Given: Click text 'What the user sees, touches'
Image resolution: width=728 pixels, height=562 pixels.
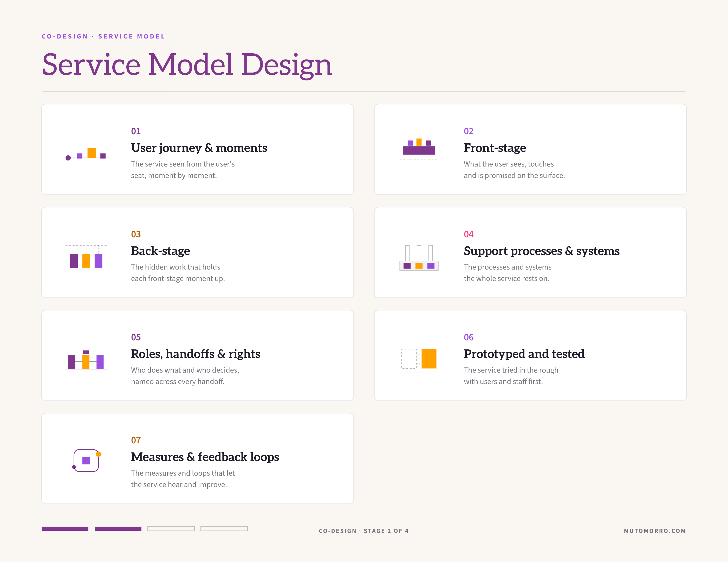Looking at the screenshot, I should coord(509,164).
